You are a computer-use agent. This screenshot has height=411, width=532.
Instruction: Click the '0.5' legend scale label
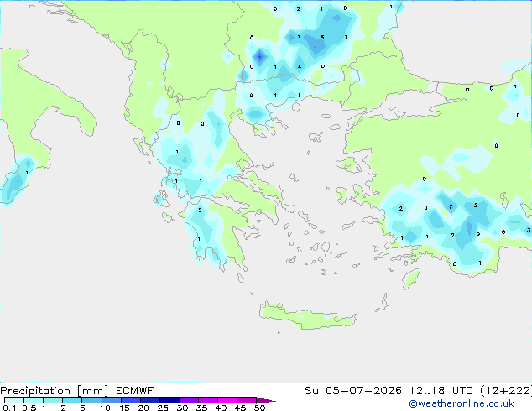point(29,408)
